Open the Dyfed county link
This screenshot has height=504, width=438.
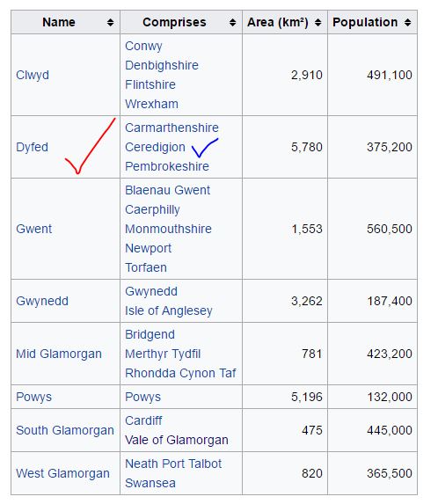point(33,147)
